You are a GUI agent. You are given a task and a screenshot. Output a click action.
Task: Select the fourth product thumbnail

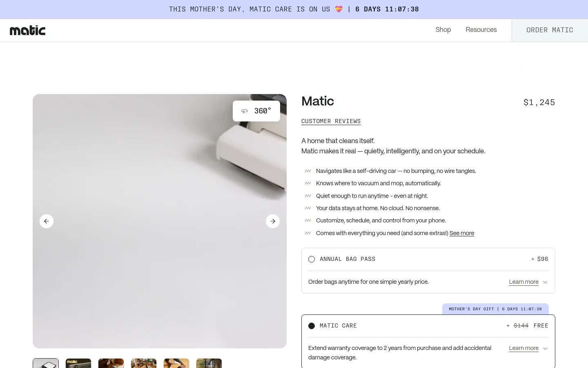144,363
